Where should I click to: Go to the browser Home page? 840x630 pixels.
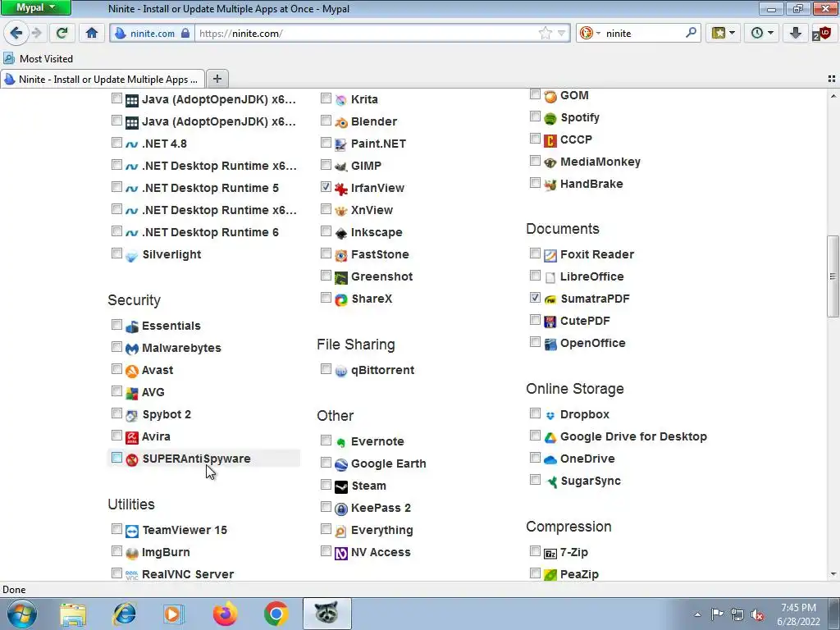(x=92, y=33)
